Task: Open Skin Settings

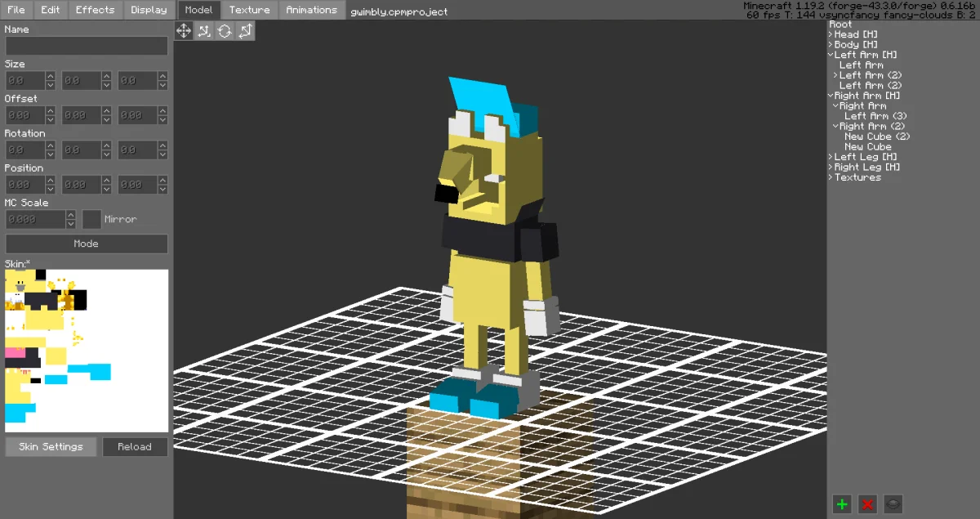Action: (51, 447)
